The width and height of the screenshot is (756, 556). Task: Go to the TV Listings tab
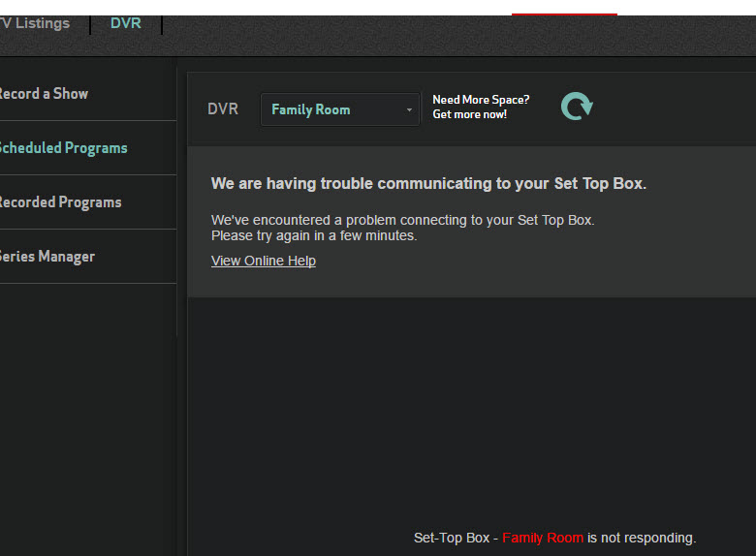(x=35, y=23)
